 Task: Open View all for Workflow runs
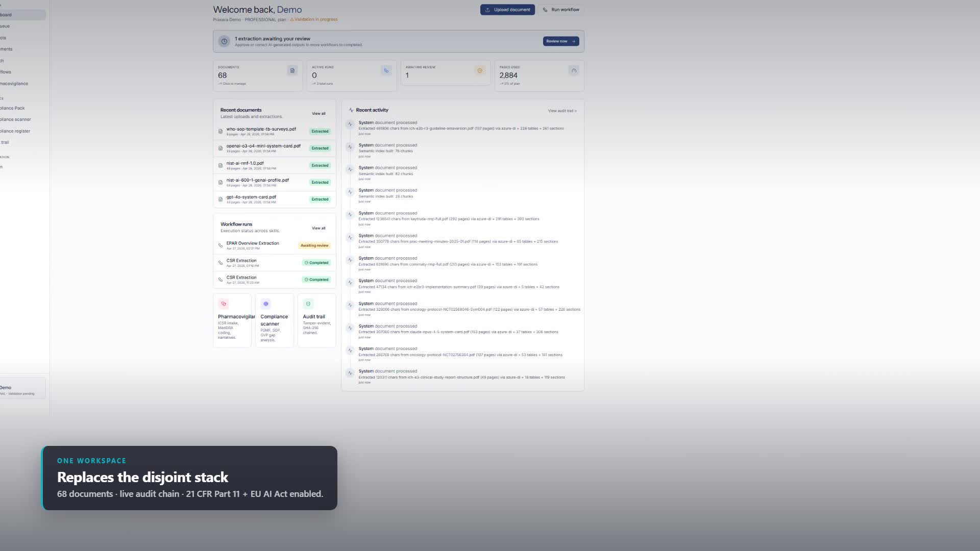pos(318,228)
